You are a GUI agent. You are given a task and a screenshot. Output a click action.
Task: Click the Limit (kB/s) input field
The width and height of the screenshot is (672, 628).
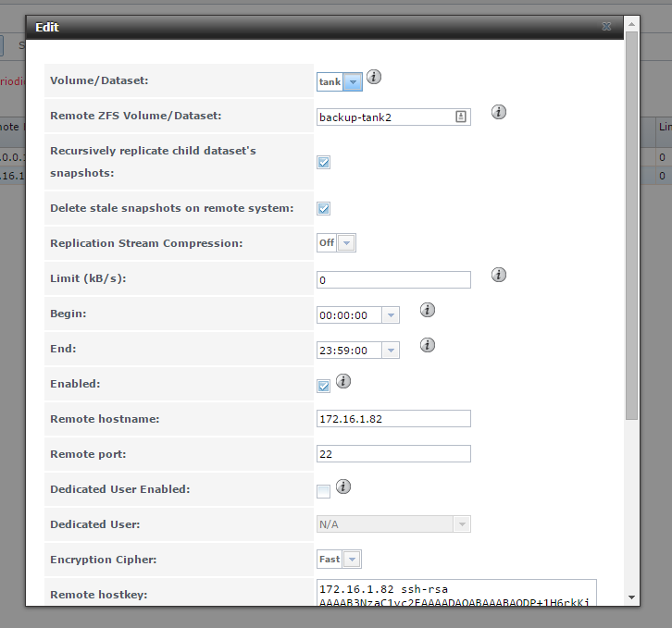[x=393, y=279]
